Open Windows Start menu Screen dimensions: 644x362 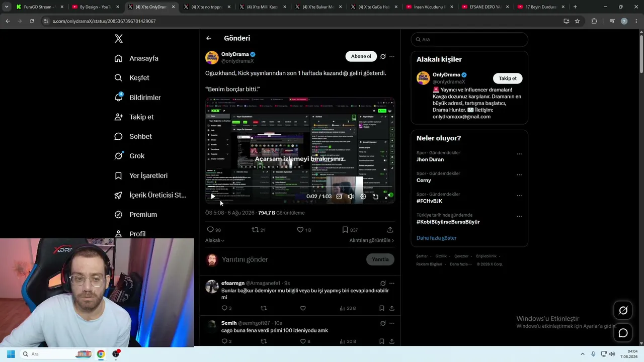(11, 354)
